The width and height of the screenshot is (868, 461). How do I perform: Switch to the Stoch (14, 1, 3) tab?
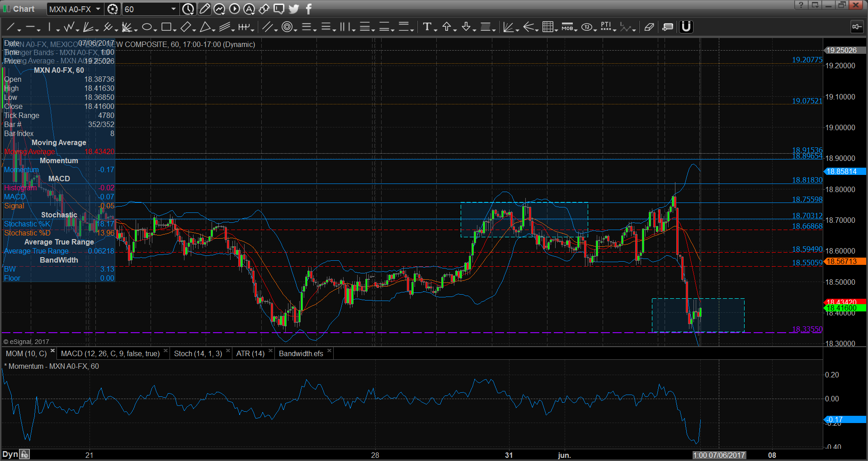click(198, 353)
